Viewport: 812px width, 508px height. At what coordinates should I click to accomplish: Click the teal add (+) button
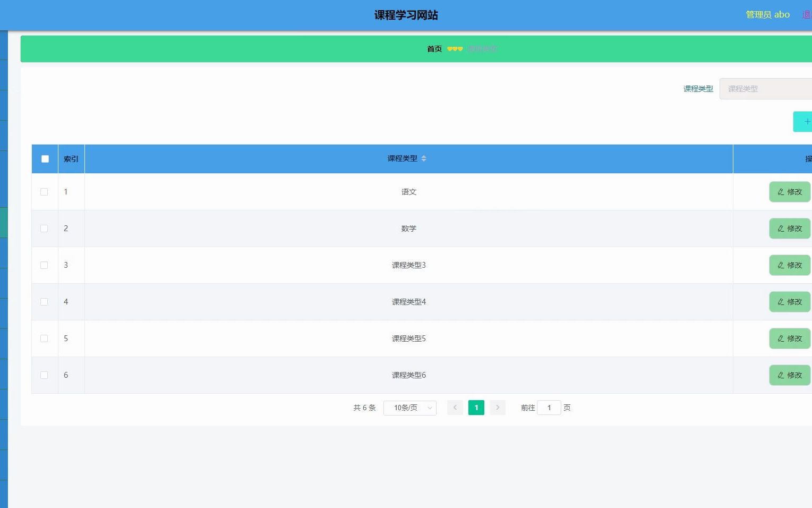(802, 122)
